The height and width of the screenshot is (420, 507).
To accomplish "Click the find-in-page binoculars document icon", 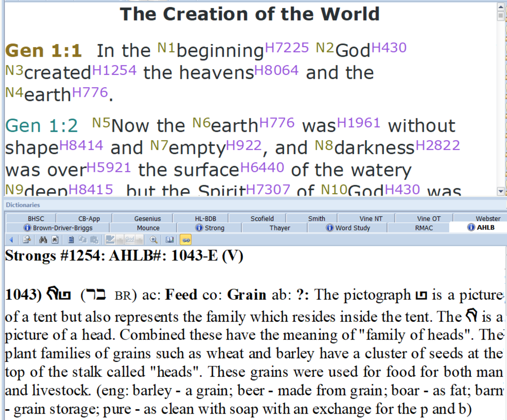I will [x=55, y=240].
